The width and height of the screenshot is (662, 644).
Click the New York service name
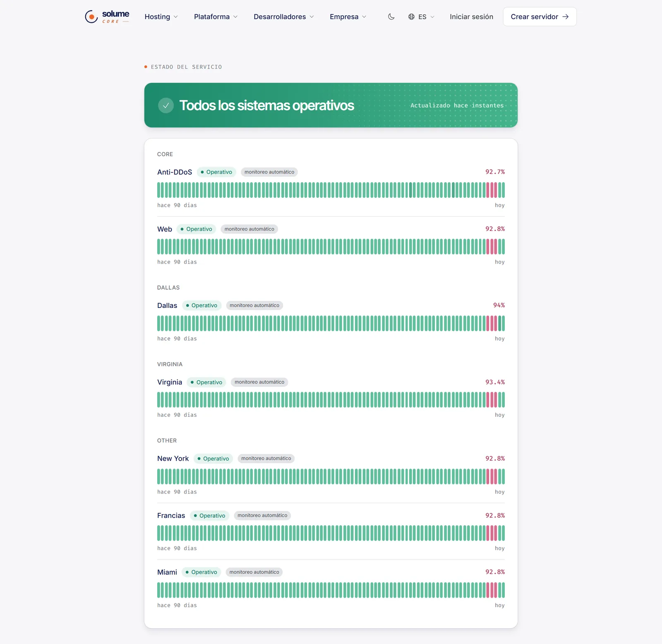point(173,459)
